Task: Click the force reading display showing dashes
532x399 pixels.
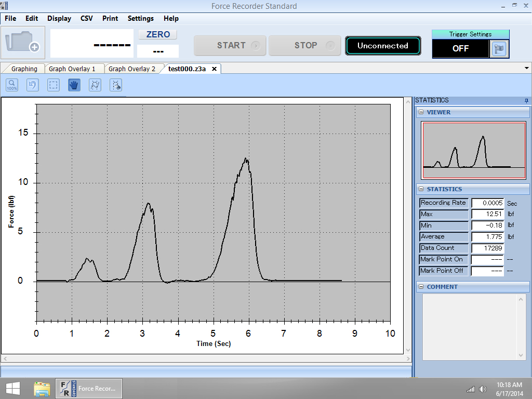Action: [x=91, y=44]
